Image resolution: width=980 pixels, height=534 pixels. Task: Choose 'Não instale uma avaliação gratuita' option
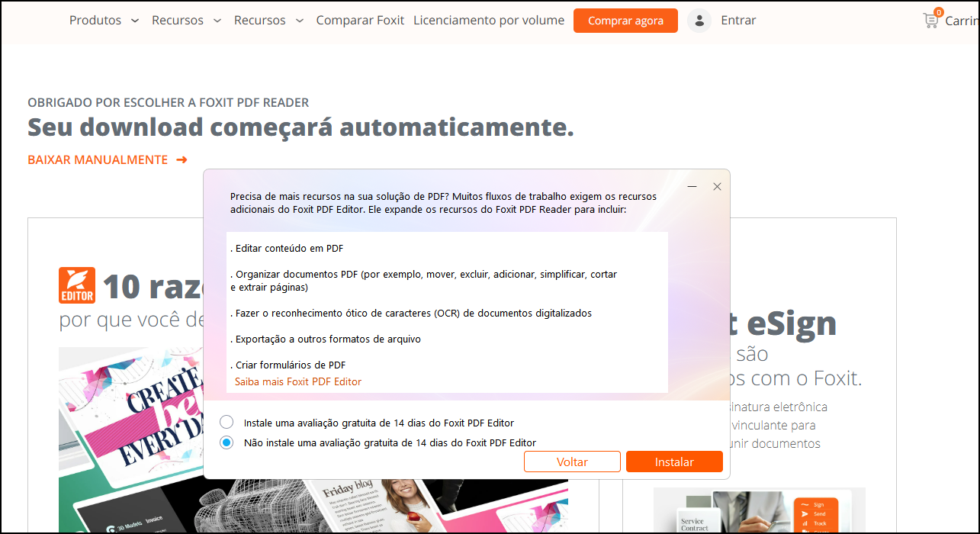tap(227, 442)
